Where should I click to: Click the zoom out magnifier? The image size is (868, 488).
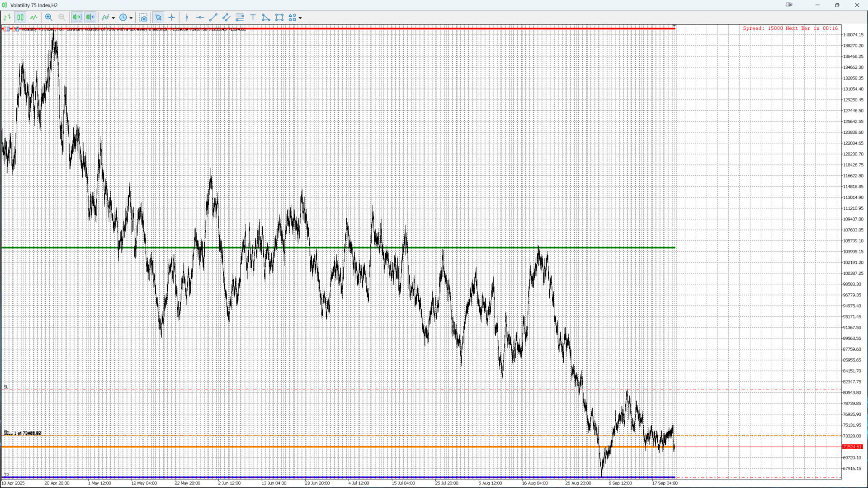(62, 17)
